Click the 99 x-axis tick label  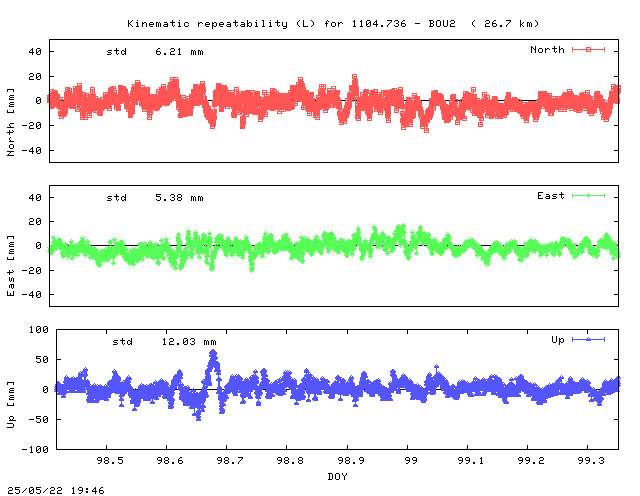411,461
